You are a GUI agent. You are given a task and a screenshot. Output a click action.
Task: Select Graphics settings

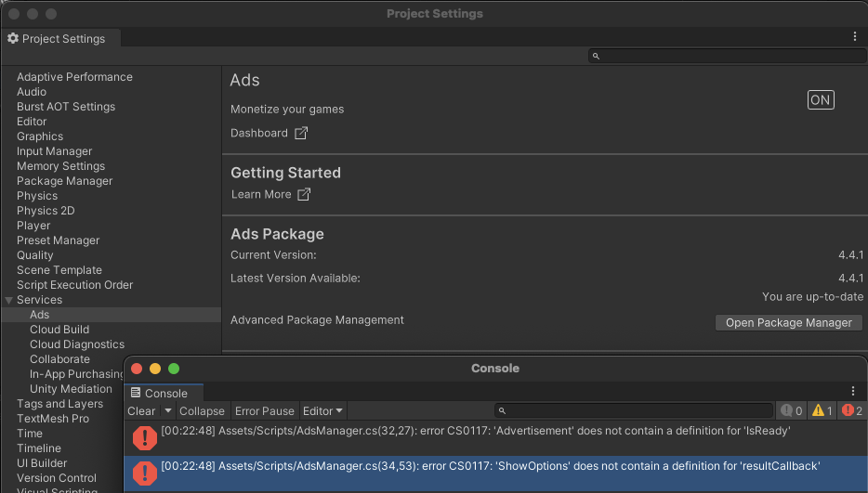[40, 136]
